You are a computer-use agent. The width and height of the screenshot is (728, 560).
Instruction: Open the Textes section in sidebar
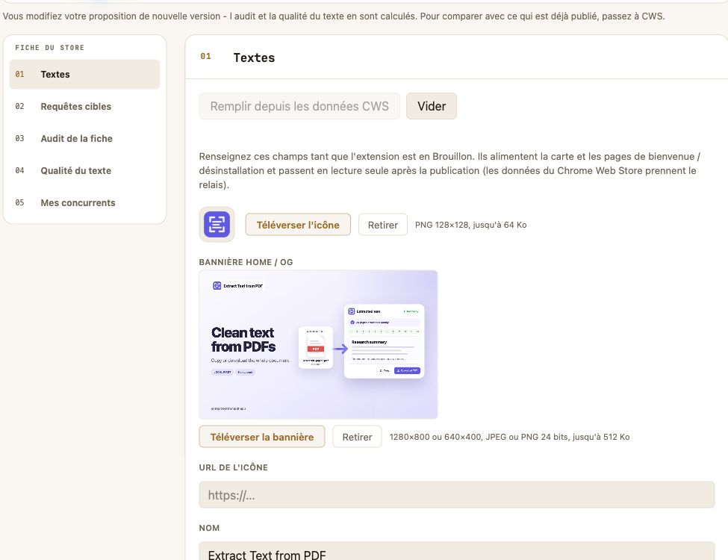pyautogui.click(x=84, y=75)
